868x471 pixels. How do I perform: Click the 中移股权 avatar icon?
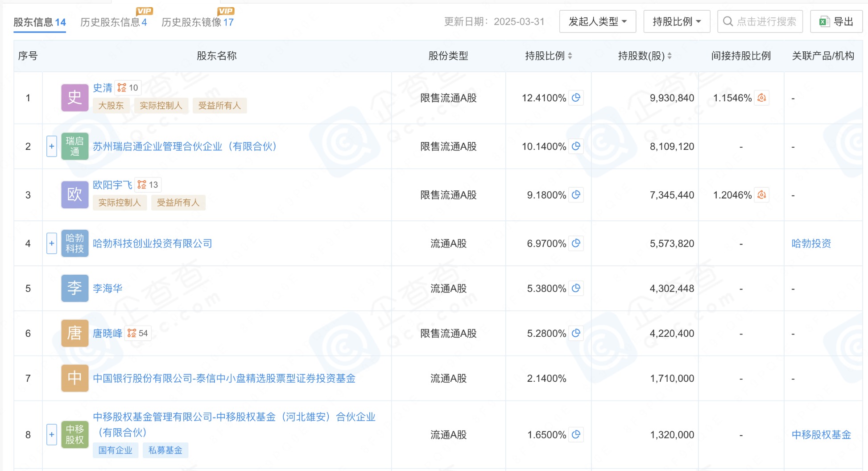point(74,434)
